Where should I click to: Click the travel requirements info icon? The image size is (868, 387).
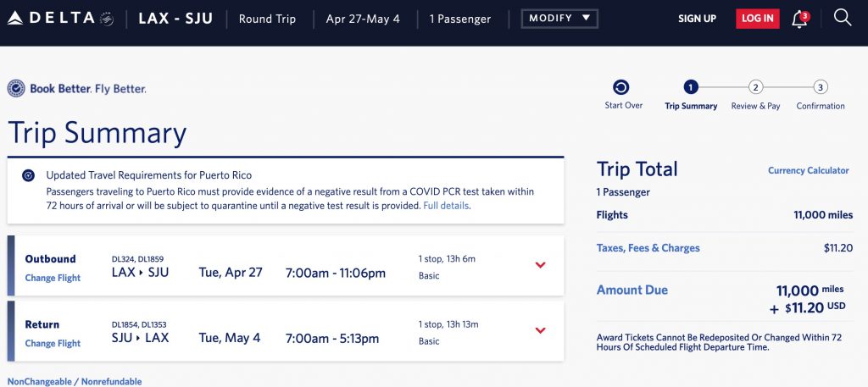(28, 175)
